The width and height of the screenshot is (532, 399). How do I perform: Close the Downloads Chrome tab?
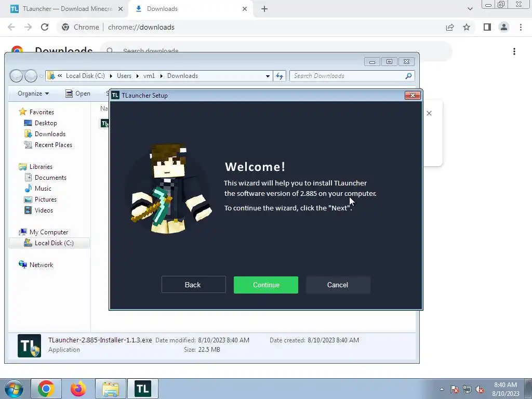pyautogui.click(x=245, y=9)
